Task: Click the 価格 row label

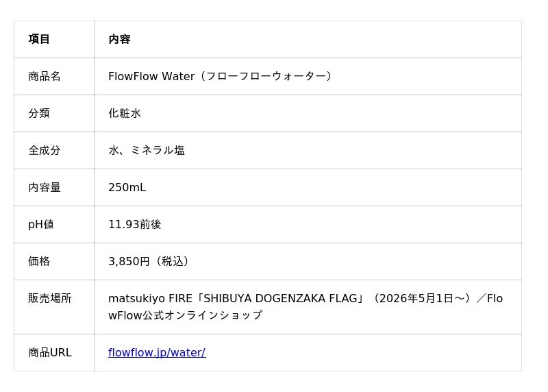Action: point(39,262)
